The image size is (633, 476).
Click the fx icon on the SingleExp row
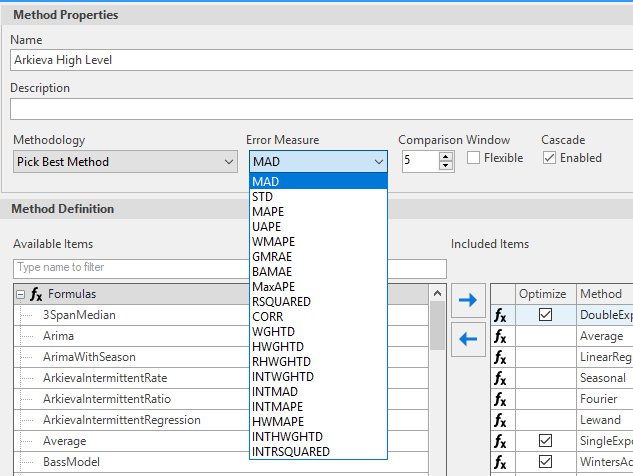[500, 441]
